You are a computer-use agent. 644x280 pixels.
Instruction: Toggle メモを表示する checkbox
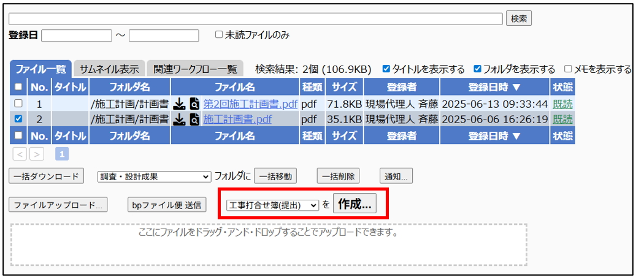(x=568, y=69)
